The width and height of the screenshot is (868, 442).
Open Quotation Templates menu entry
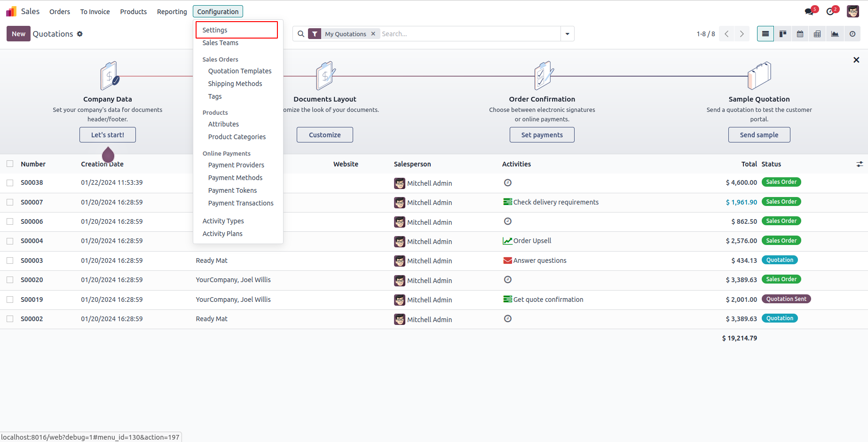tap(240, 71)
